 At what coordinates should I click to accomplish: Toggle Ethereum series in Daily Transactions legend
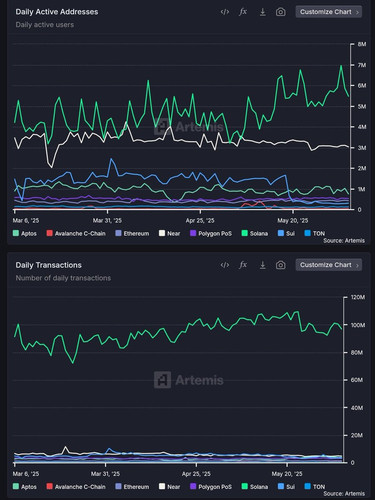point(132,487)
